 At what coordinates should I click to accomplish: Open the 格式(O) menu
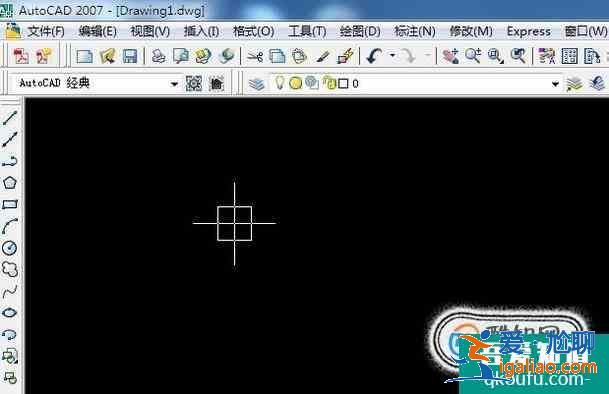[x=253, y=31]
